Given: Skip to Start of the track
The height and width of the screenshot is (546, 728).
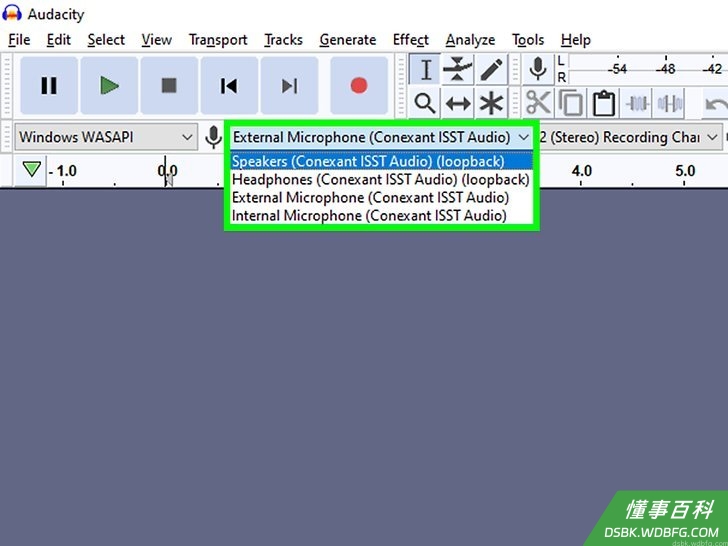Looking at the screenshot, I should tap(229, 85).
